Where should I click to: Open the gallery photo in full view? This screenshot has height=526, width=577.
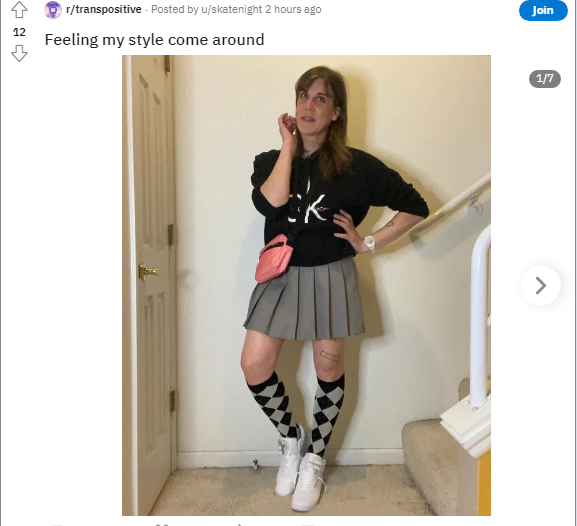(306, 285)
